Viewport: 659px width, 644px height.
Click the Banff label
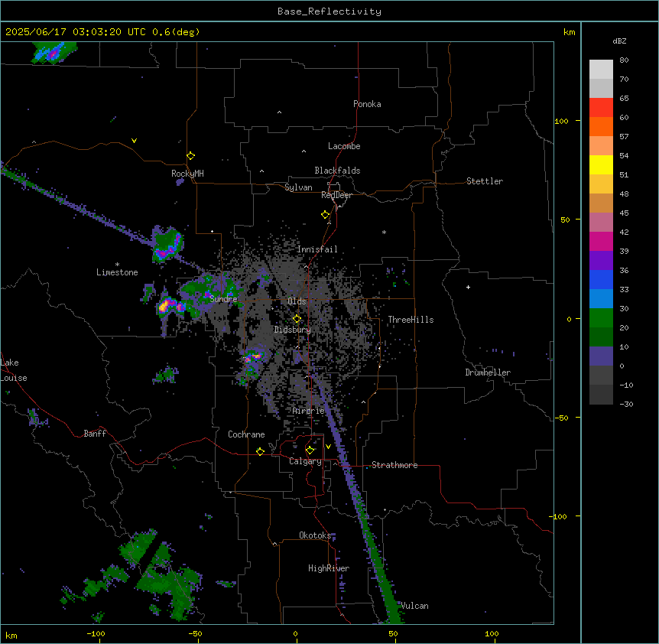coord(95,434)
